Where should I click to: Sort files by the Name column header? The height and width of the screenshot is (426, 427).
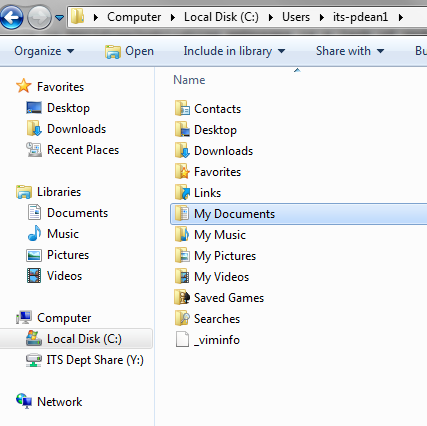pyautogui.click(x=189, y=80)
